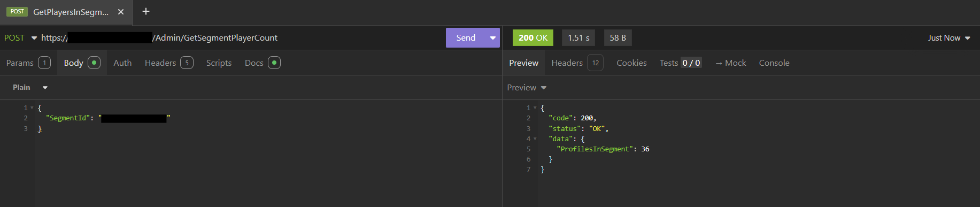
Task: Open the Preview mode dropdown in response pane
Action: (x=527, y=88)
